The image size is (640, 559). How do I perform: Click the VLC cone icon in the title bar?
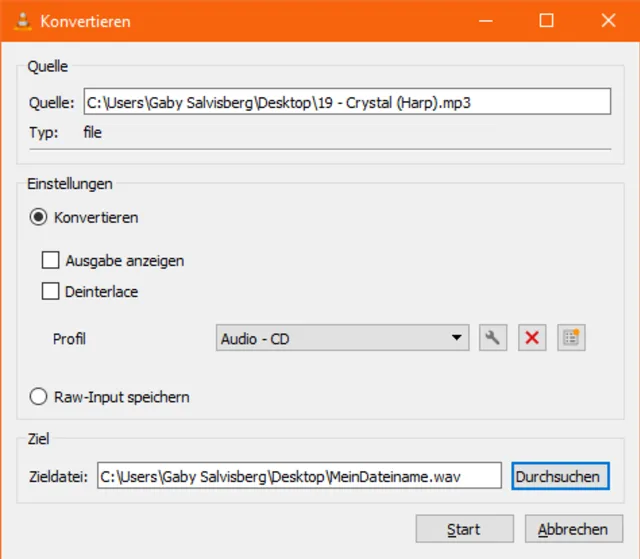(23, 21)
